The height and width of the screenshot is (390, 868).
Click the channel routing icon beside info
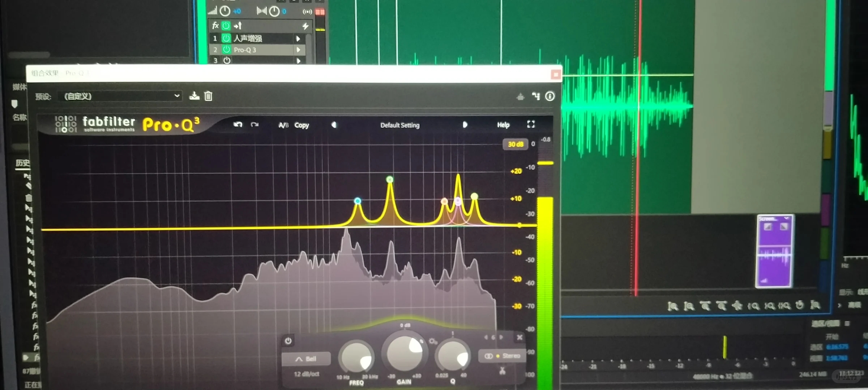(x=536, y=96)
